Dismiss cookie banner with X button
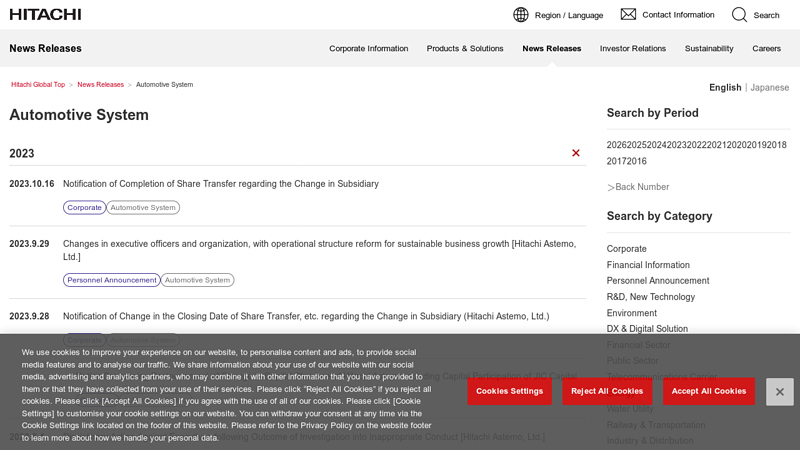 click(x=779, y=391)
